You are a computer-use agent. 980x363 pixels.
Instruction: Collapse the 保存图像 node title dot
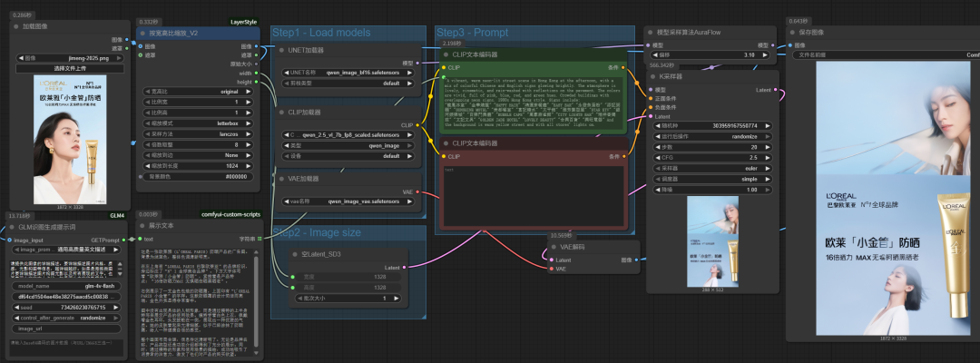[x=792, y=32]
